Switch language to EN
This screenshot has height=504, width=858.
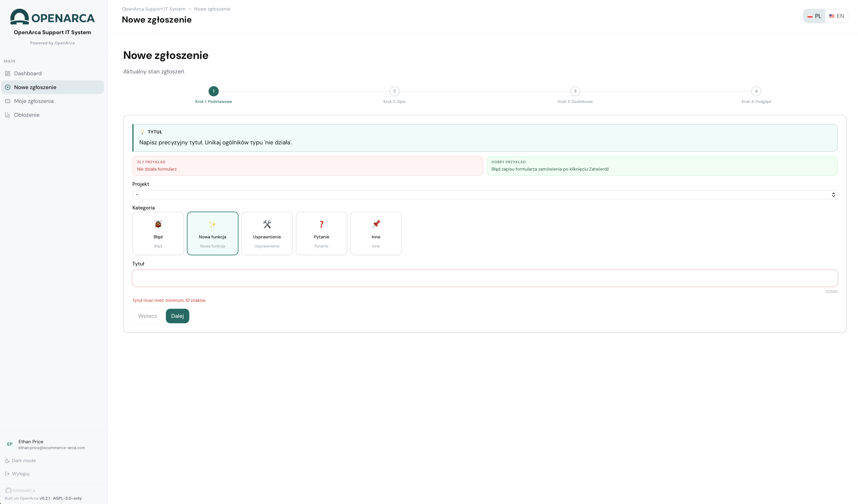836,16
